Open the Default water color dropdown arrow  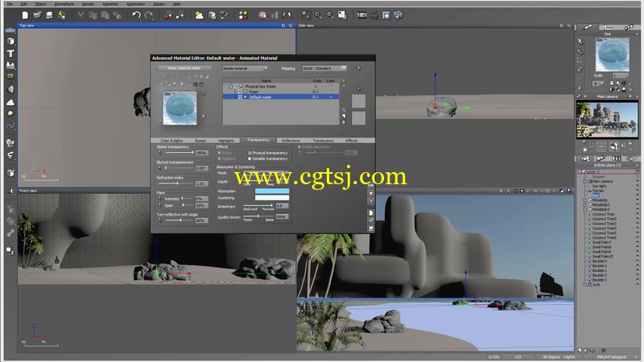pyautogui.click(x=331, y=97)
